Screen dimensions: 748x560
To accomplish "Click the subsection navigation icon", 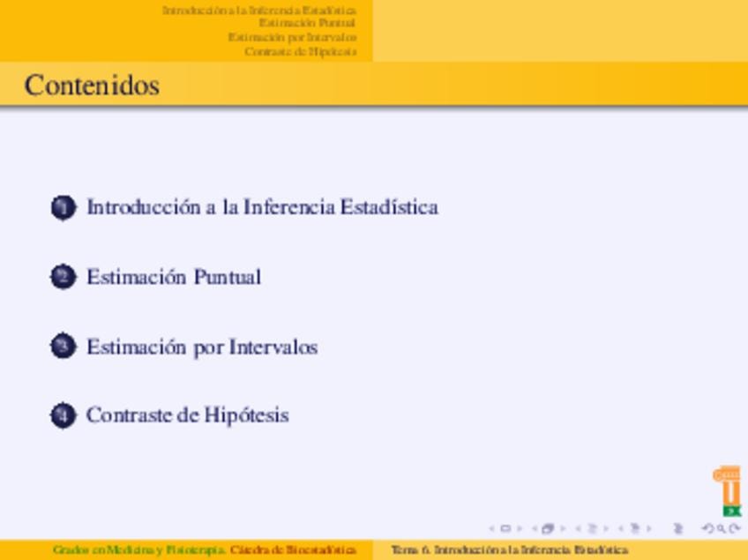I will point(593,528).
